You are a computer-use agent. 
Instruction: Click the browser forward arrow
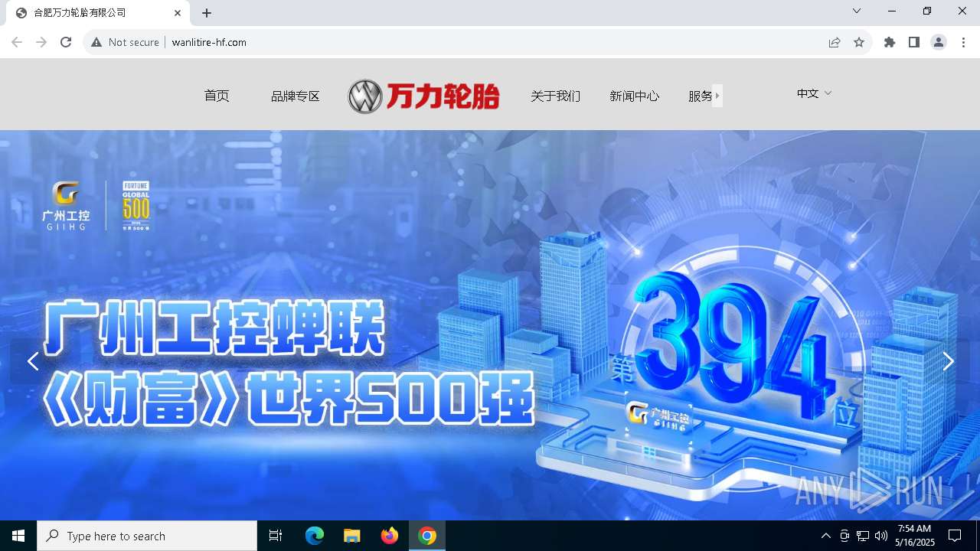[41, 42]
